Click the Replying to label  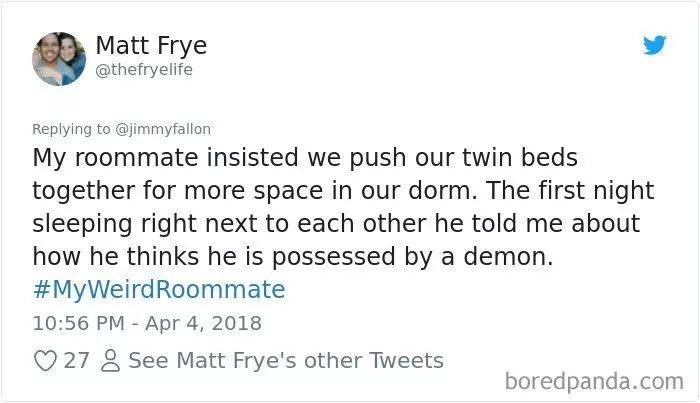pos(71,129)
